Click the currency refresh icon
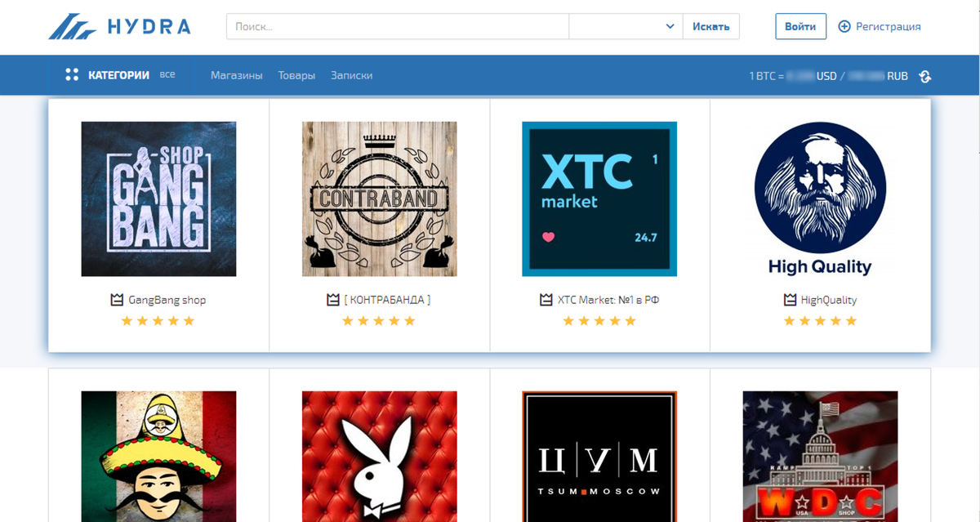980x522 pixels. (x=924, y=76)
